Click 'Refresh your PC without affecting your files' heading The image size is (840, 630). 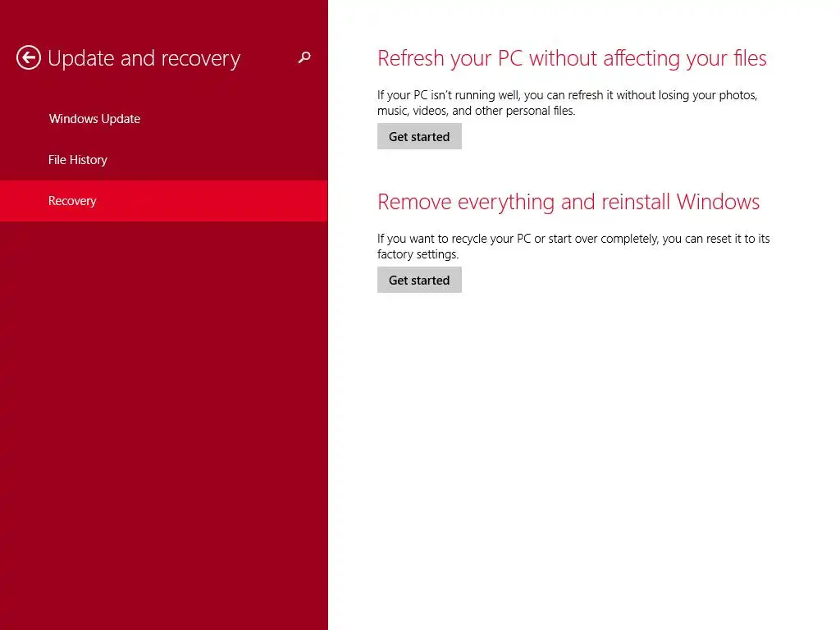tap(572, 58)
